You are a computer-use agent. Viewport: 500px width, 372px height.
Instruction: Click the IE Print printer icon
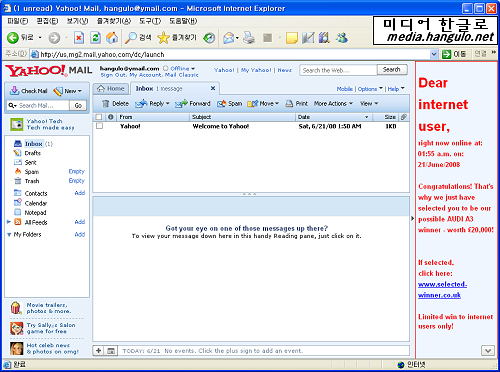coord(249,38)
